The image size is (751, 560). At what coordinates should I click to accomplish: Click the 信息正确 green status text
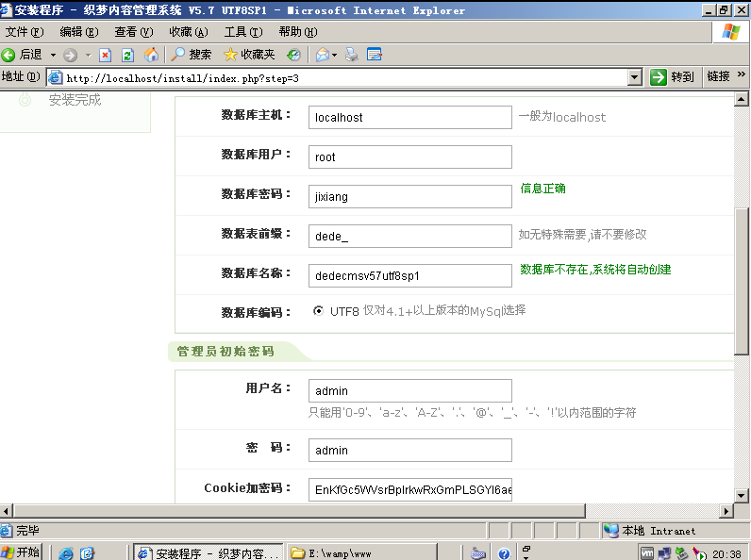(542, 189)
